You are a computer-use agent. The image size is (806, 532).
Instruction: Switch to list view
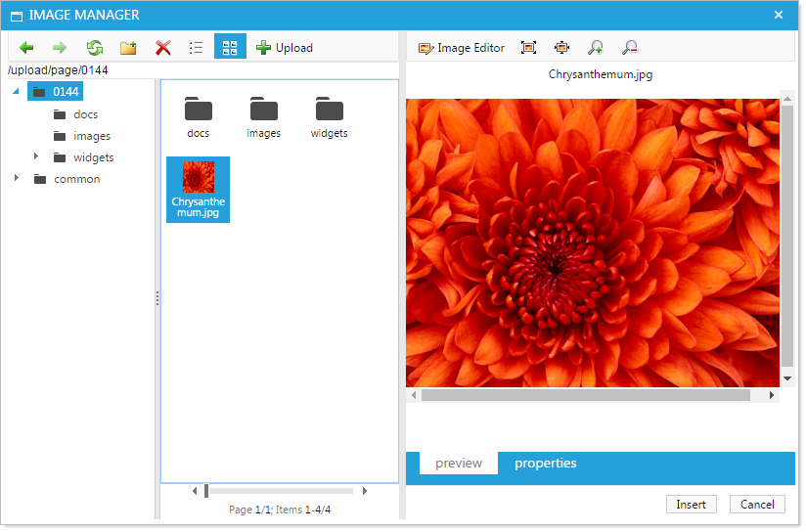tap(196, 48)
